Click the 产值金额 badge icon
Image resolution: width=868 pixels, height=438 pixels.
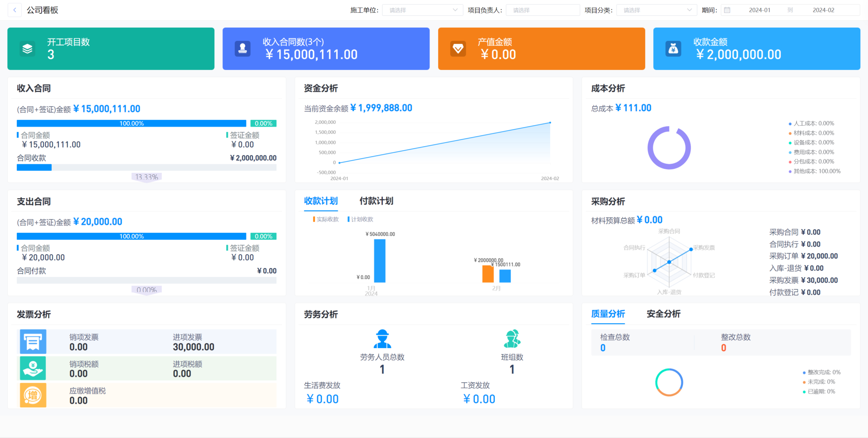pyautogui.click(x=458, y=48)
